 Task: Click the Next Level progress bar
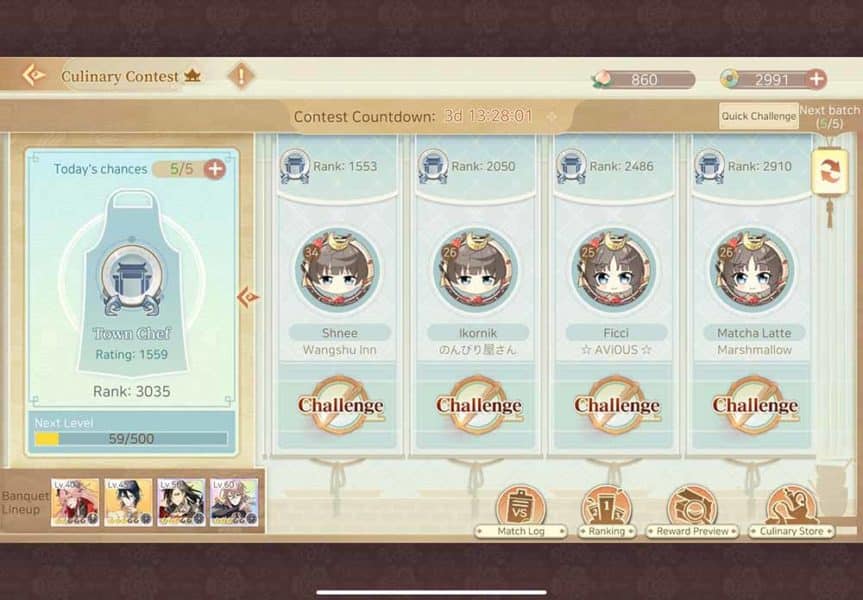coord(131,439)
